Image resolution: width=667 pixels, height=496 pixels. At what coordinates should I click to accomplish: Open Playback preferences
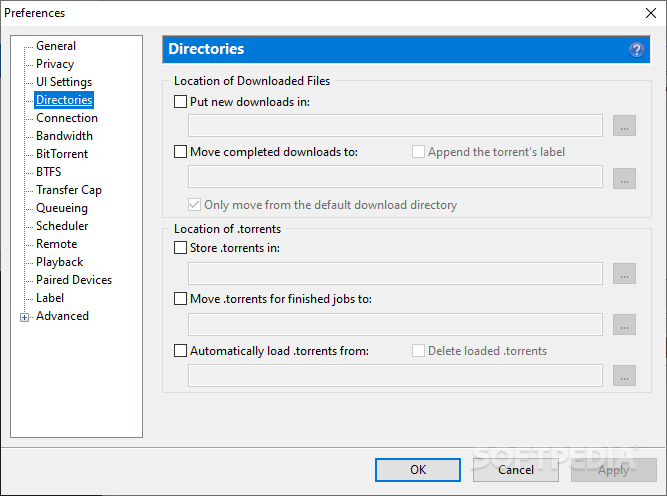click(60, 262)
